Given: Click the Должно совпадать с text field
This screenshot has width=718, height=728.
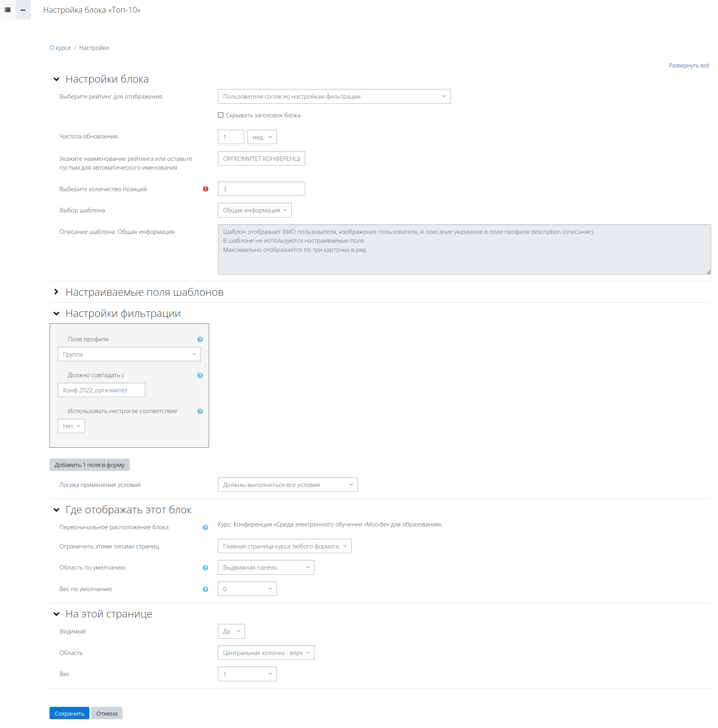Looking at the screenshot, I should coord(101,390).
